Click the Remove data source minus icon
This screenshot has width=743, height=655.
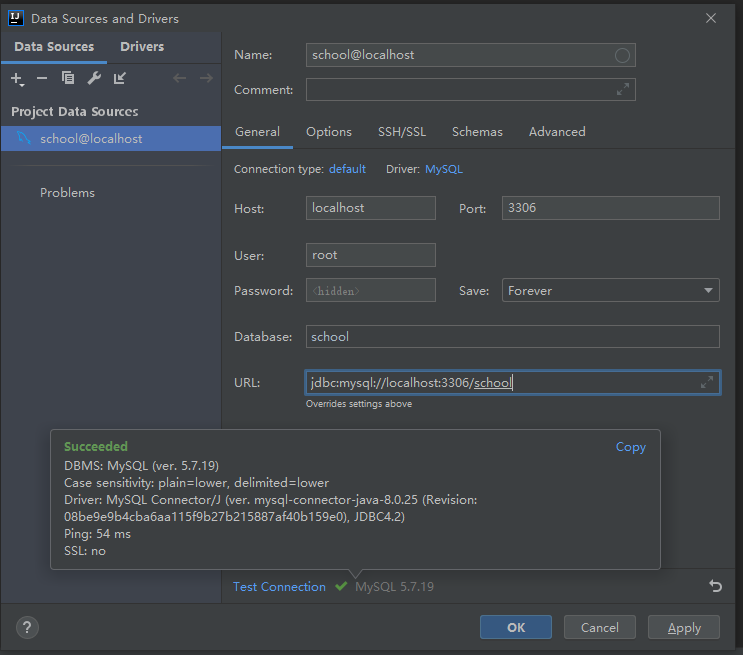42,78
